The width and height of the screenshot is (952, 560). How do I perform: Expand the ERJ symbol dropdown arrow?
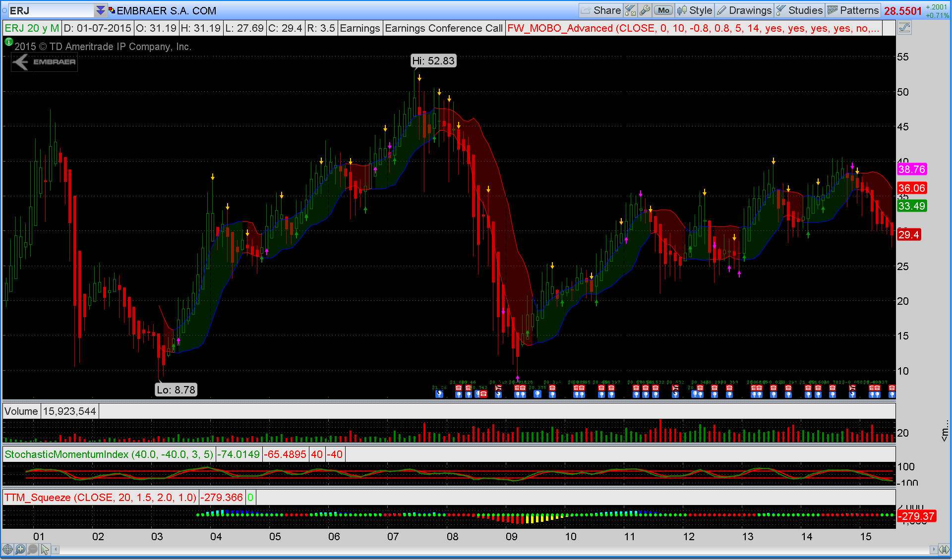[100, 10]
